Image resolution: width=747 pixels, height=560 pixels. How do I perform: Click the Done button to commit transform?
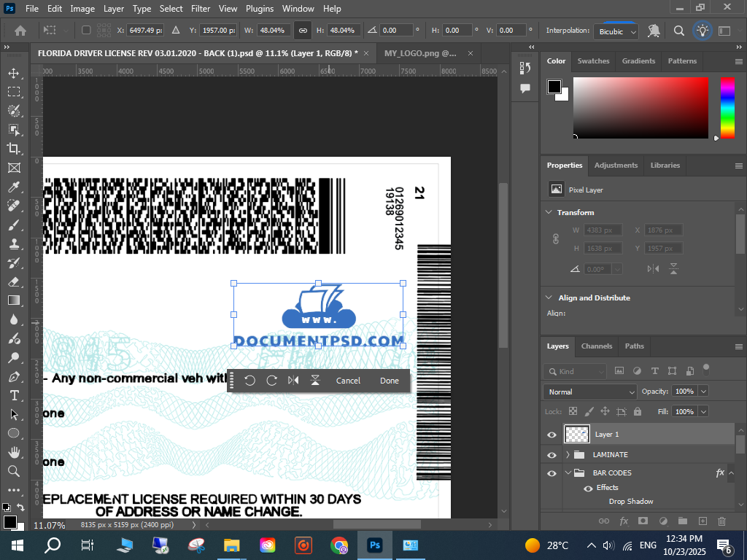390,381
